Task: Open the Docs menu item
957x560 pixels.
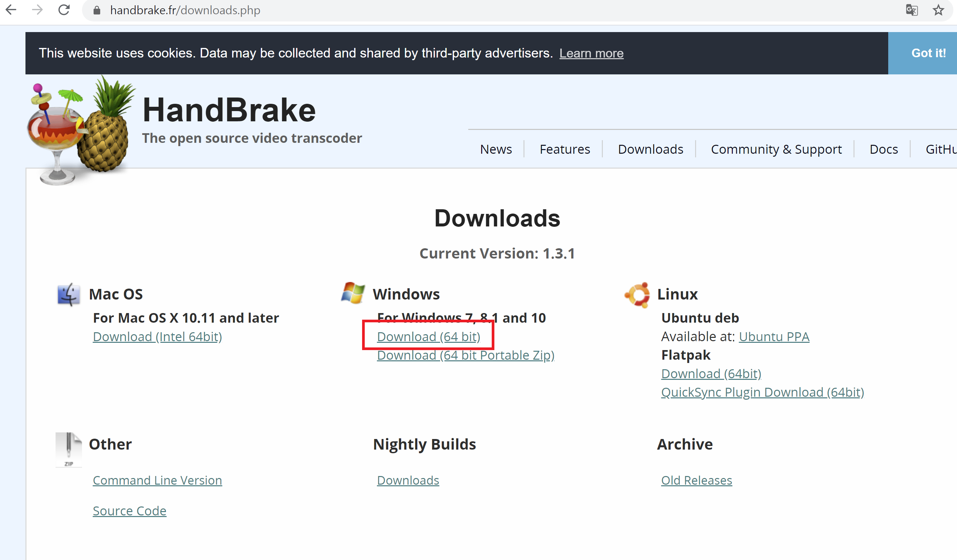Action: (884, 149)
